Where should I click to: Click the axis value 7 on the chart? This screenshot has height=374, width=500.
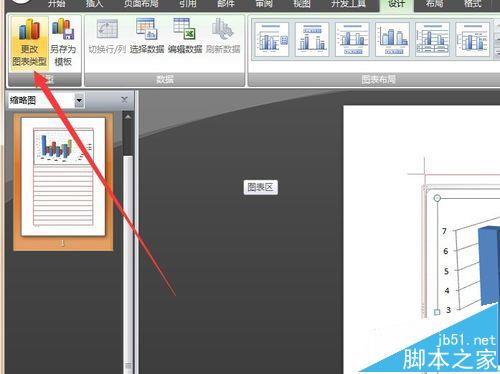[444, 231]
